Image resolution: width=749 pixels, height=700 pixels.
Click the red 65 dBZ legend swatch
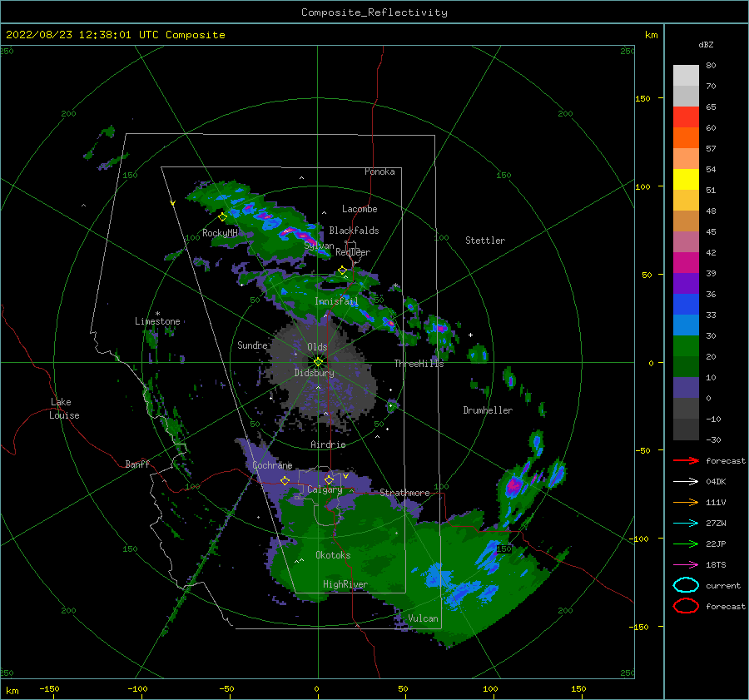(x=686, y=117)
